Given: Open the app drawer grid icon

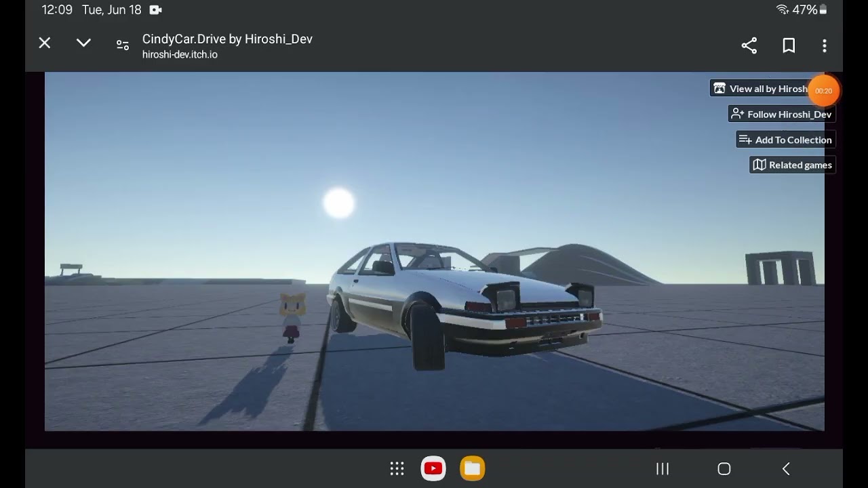Looking at the screenshot, I should pyautogui.click(x=397, y=468).
